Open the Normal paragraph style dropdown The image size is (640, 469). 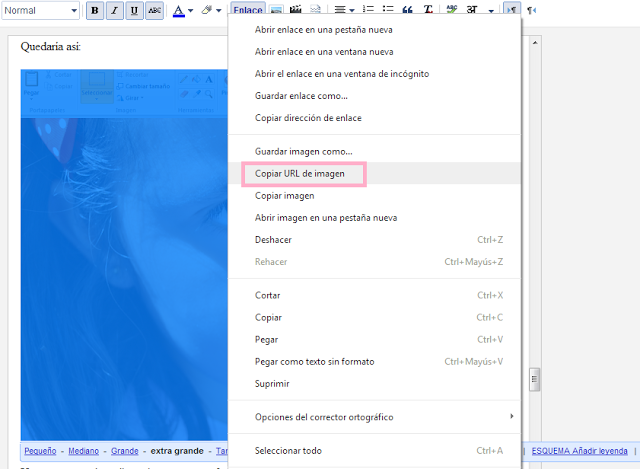[40, 11]
